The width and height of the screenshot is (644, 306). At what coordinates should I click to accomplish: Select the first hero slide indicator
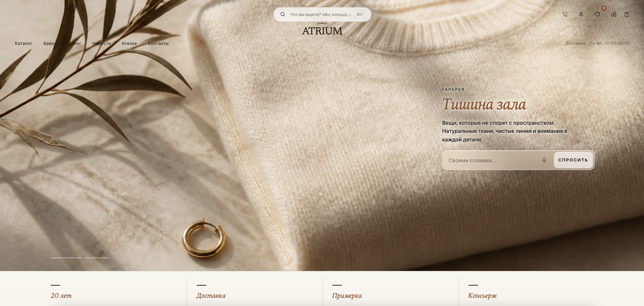click(x=66, y=258)
